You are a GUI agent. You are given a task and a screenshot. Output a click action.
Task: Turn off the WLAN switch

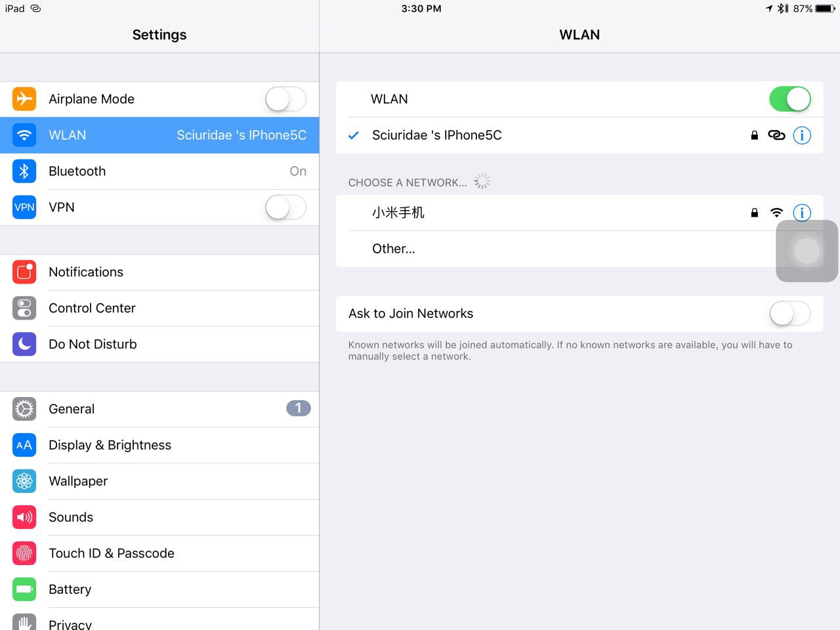pyautogui.click(x=790, y=99)
